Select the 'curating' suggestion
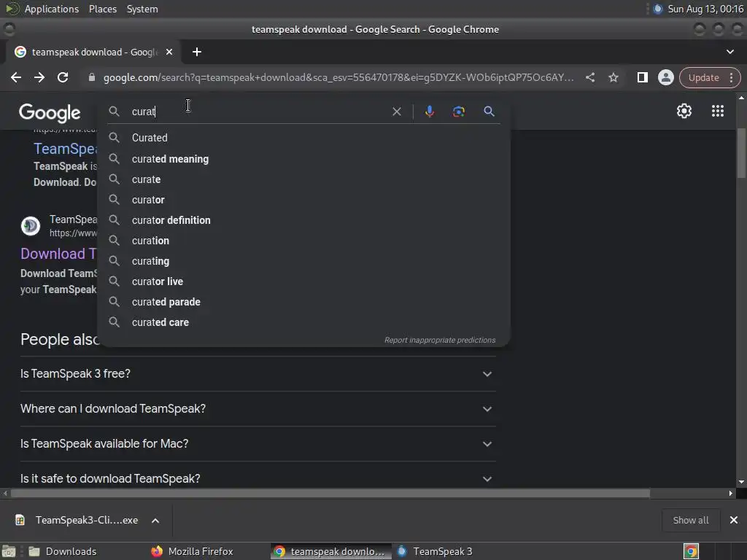This screenshot has height=560, width=747. pyautogui.click(x=303, y=262)
